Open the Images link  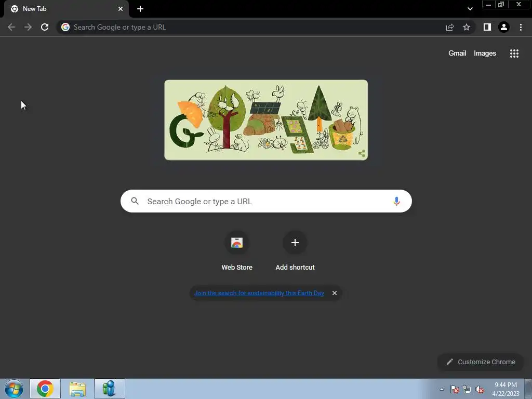coord(485,54)
